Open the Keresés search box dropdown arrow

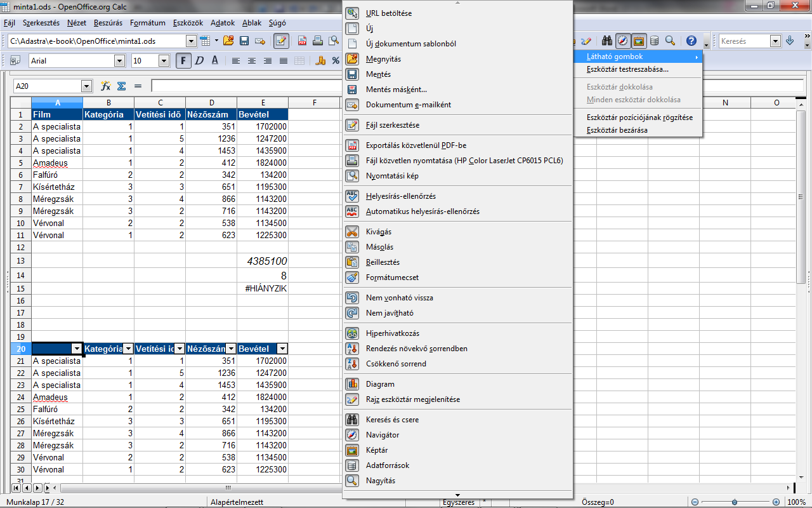775,41
